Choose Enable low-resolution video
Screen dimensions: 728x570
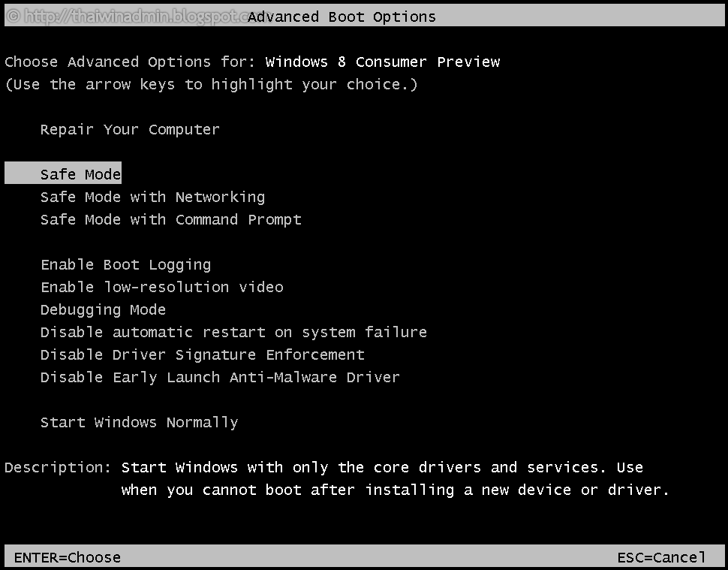click(x=161, y=287)
